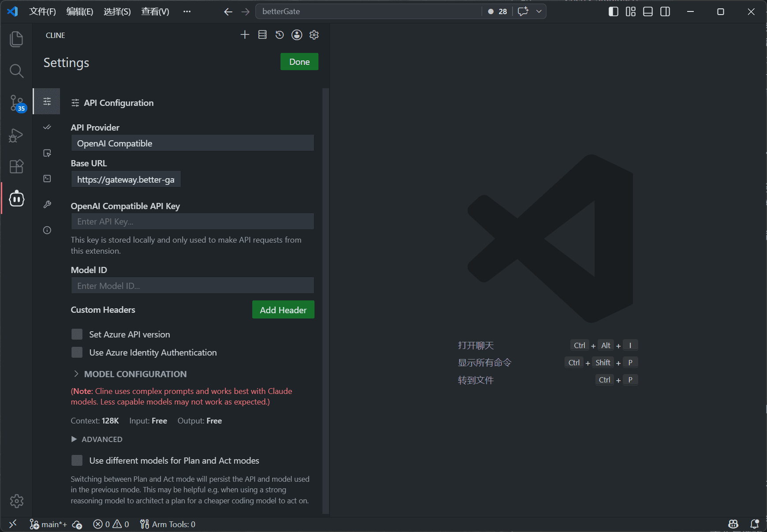
Task: Select the browser settings tab icon
Action: tap(47, 153)
